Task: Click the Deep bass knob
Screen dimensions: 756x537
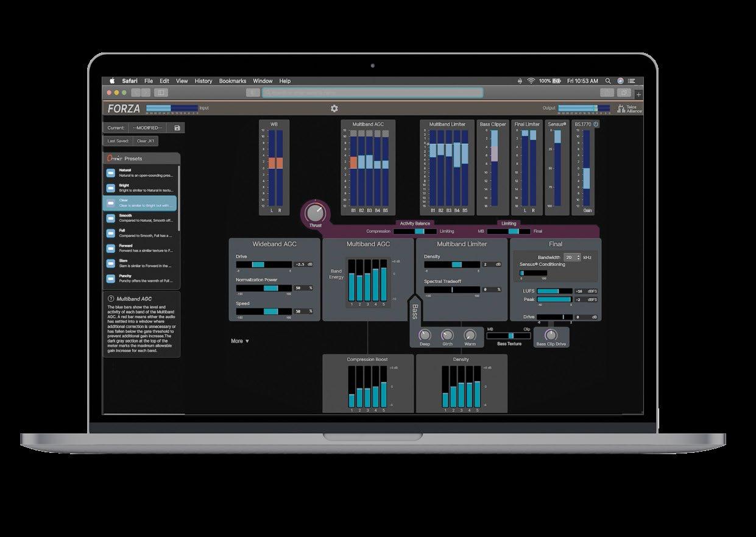Action: [x=425, y=335]
